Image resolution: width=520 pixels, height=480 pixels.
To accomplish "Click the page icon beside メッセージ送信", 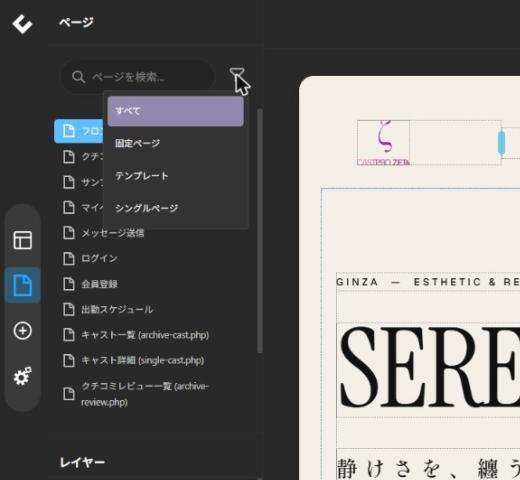I will (69, 233).
